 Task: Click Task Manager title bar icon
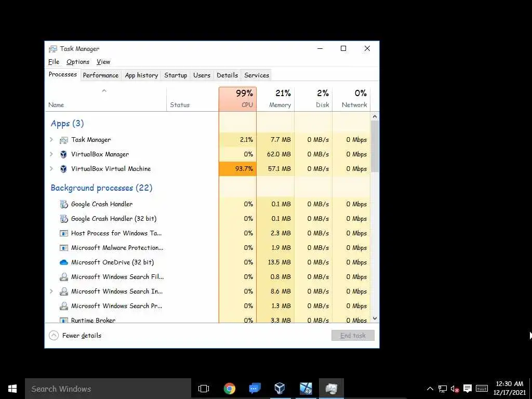53,49
